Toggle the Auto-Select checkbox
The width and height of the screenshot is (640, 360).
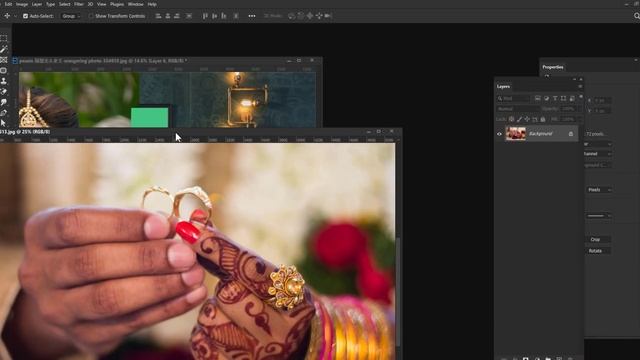(25, 16)
